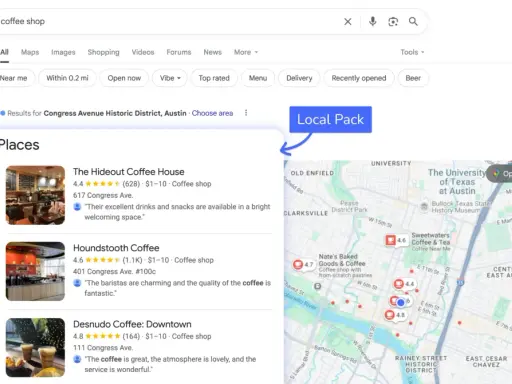Viewport: 512px width, 384px height.
Task: Click the magnifying glass search icon
Action: click(x=413, y=21)
